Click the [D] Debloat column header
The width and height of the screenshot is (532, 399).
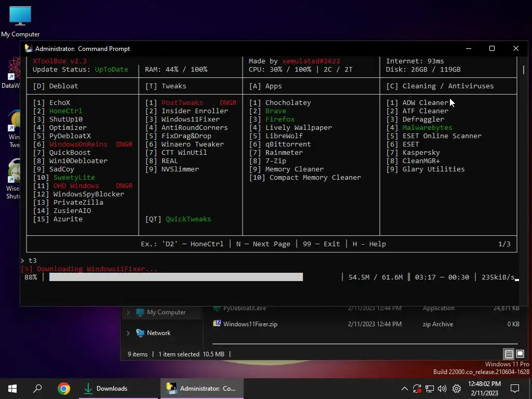point(55,86)
